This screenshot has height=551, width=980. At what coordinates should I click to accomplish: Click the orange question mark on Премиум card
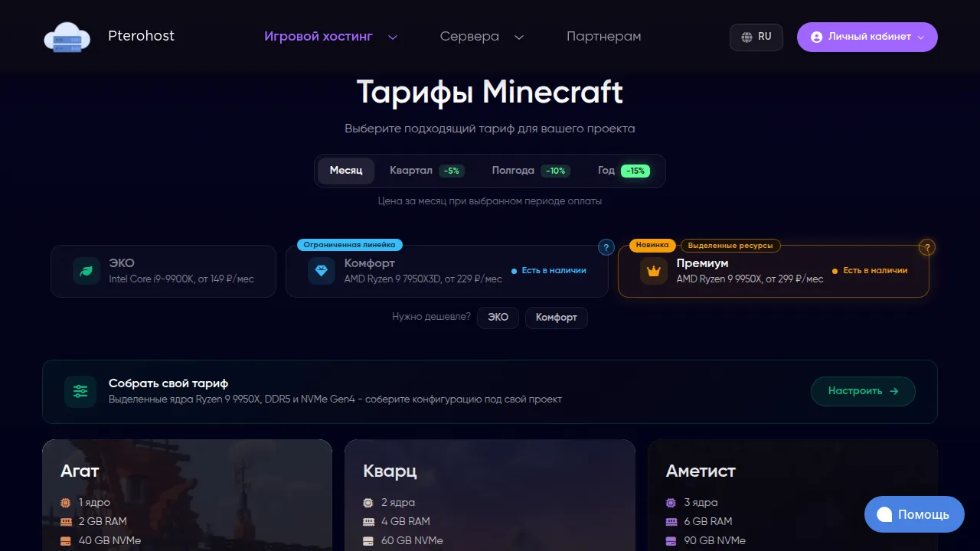point(927,248)
